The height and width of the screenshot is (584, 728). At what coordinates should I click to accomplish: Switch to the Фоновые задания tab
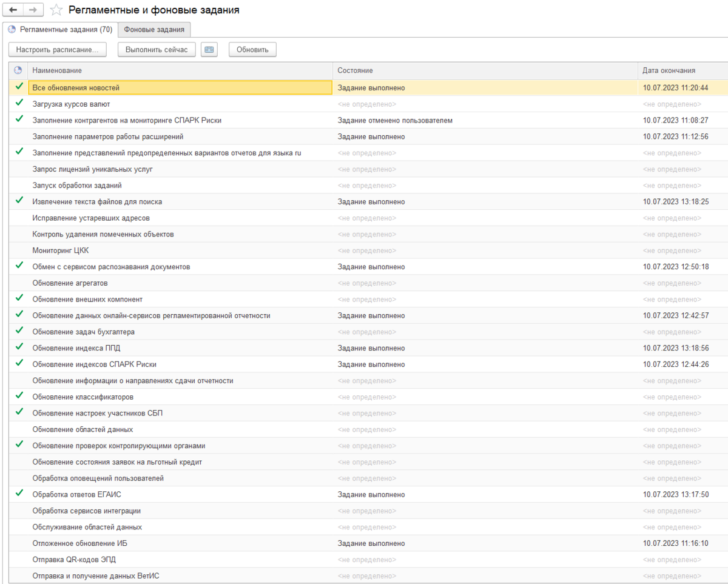[154, 29]
